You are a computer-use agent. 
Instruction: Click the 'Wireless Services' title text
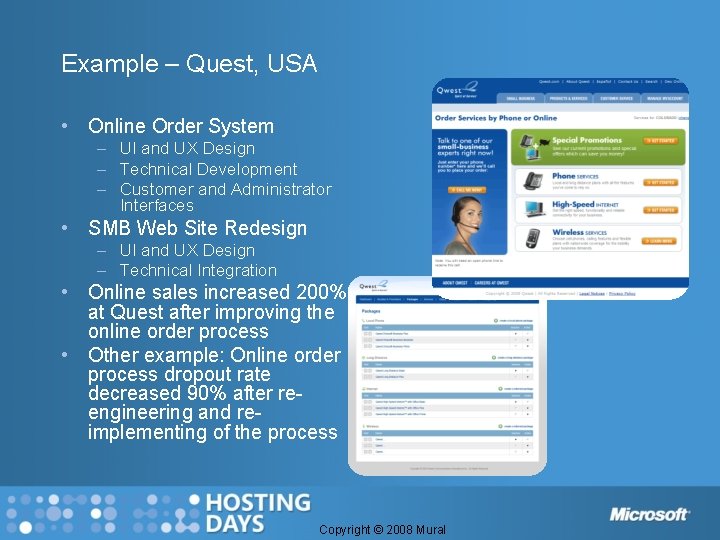(x=579, y=232)
